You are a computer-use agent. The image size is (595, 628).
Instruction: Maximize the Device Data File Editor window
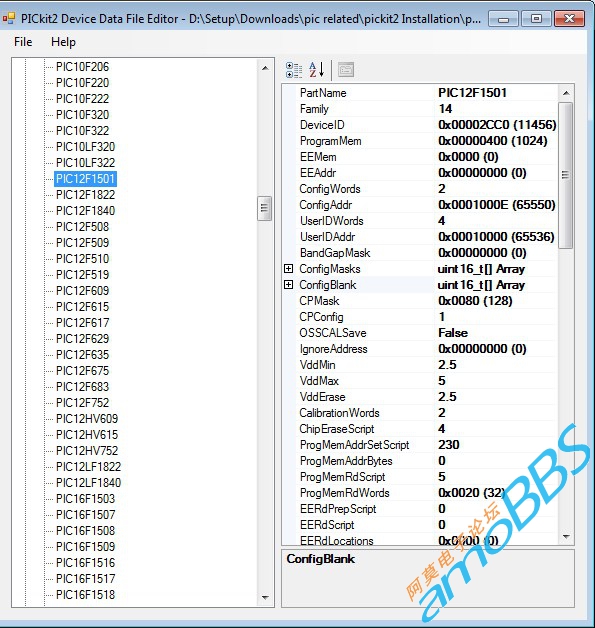pos(536,19)
